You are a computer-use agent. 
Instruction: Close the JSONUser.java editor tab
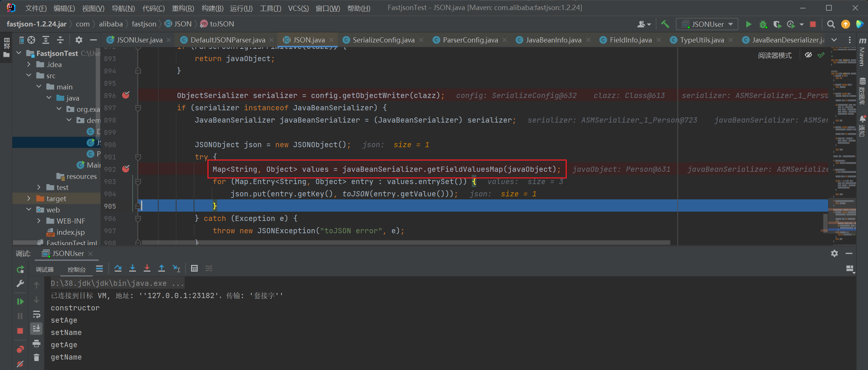coord(169,40)
